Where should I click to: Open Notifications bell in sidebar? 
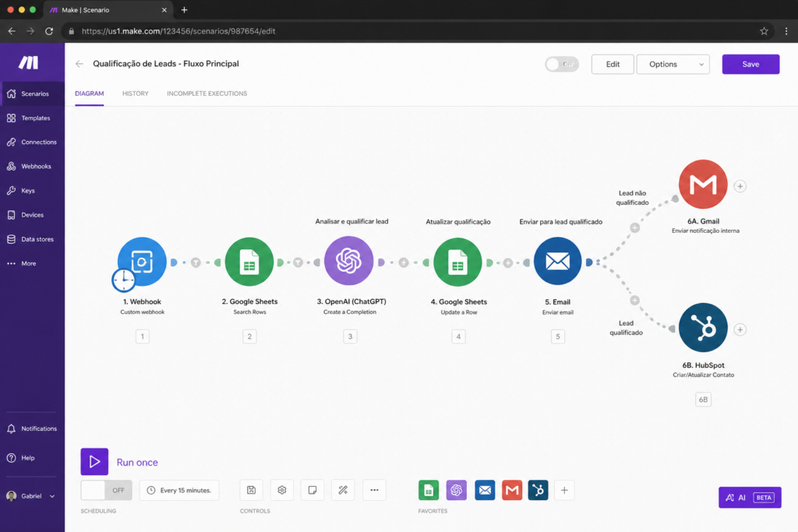pyautogui.click(x=32, y=428)
